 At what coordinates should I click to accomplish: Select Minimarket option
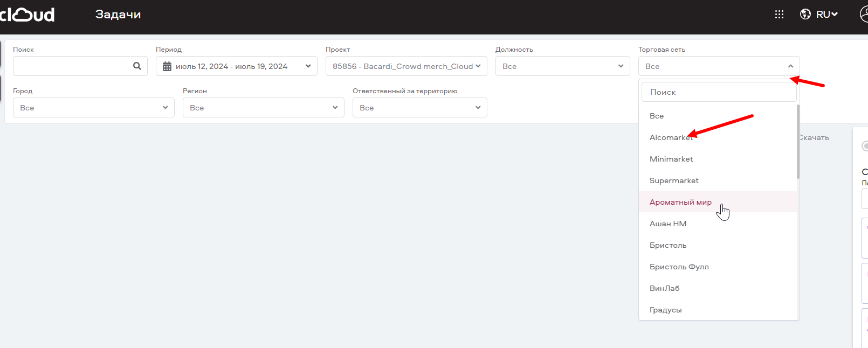pos(718,159)
